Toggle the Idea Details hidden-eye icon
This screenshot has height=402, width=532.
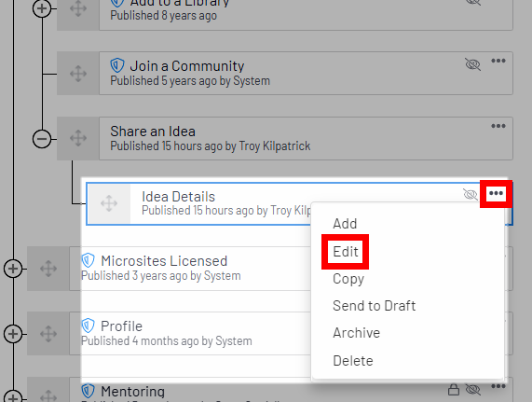coord(471,194)
